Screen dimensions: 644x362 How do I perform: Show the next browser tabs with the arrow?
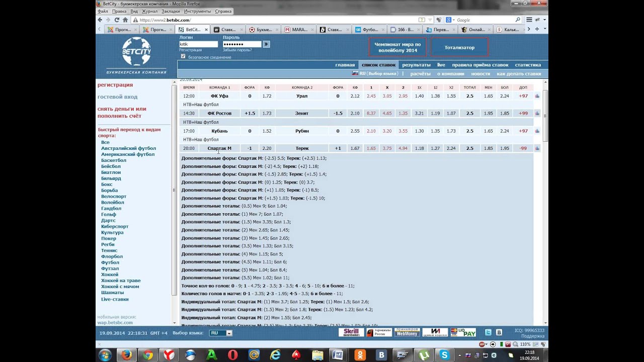528,29
